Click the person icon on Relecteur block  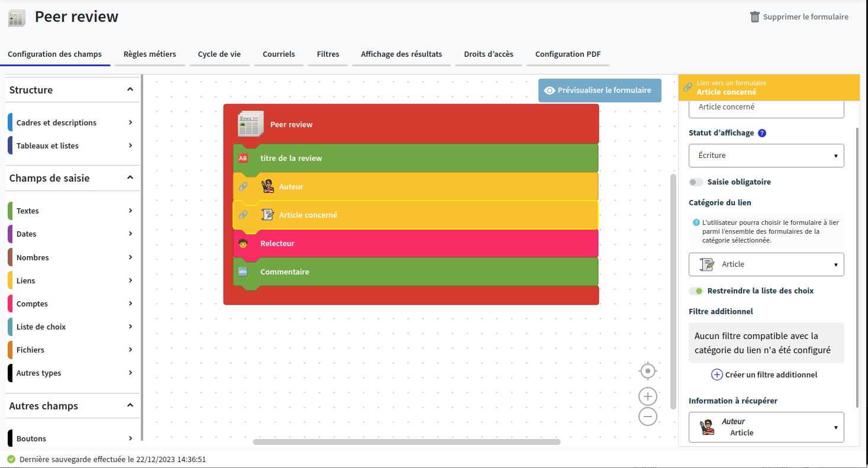click(243, 244)
